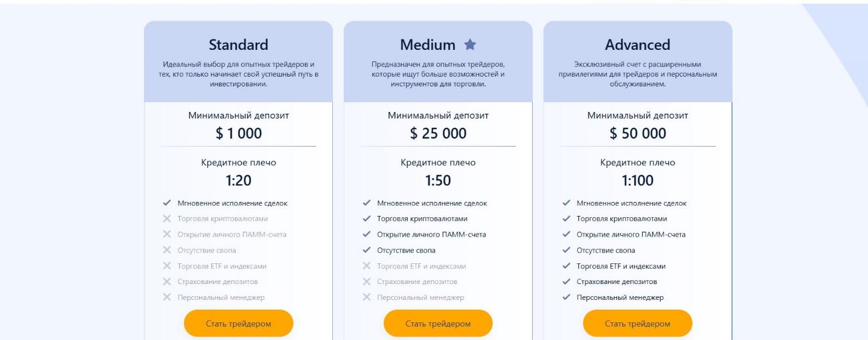Click the checkmark beside Medium's Открытие личного ПАММ-счета

point(366,234)
